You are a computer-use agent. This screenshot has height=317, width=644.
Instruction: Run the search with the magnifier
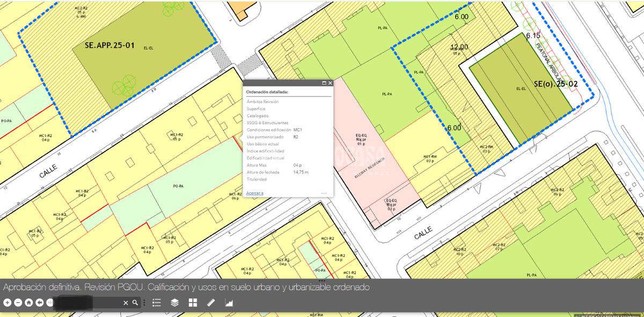136,302
